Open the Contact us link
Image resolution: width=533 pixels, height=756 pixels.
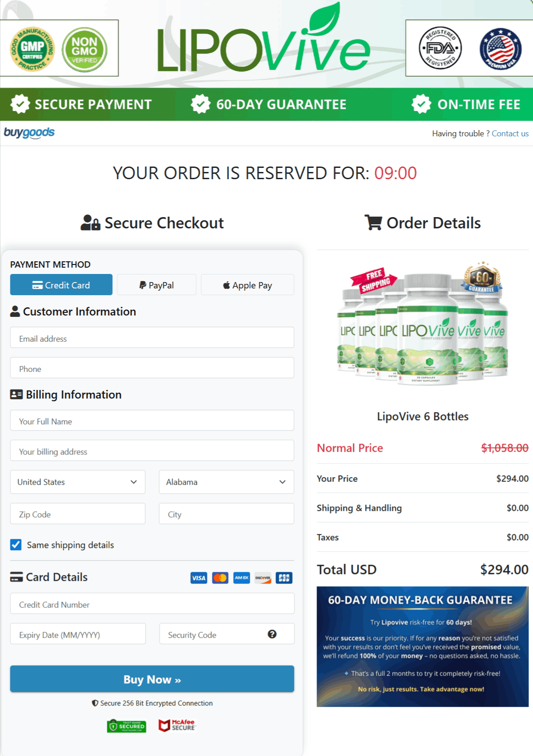510,133
